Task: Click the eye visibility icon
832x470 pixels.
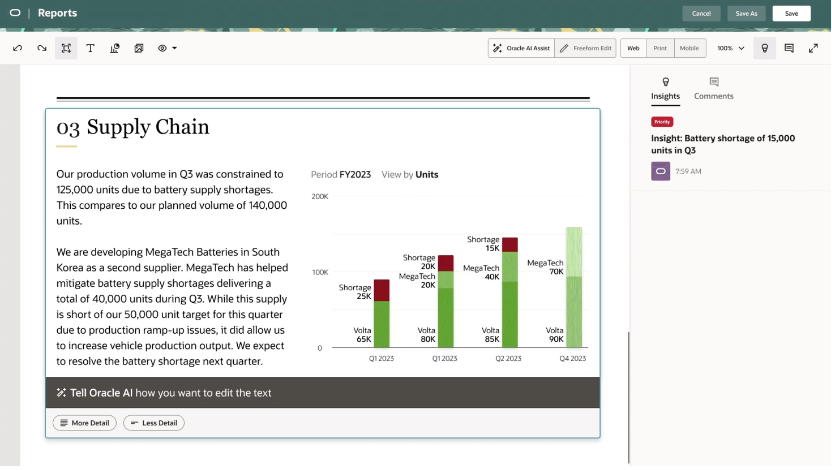Action: point(162,48)
